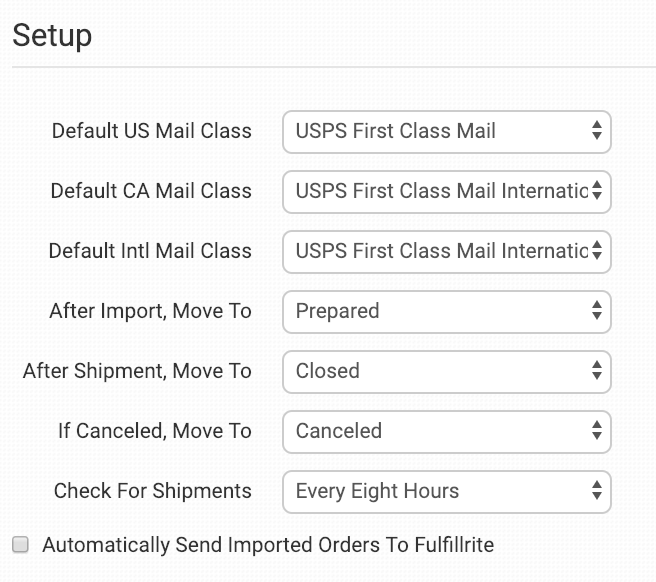Open the Default US Mail Class dropdown
The image size is (656, 582).
[x=446, y=131]
